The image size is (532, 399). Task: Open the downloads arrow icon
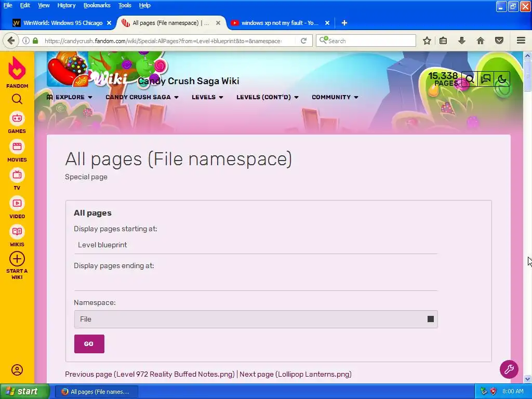(x=461, y=41)
